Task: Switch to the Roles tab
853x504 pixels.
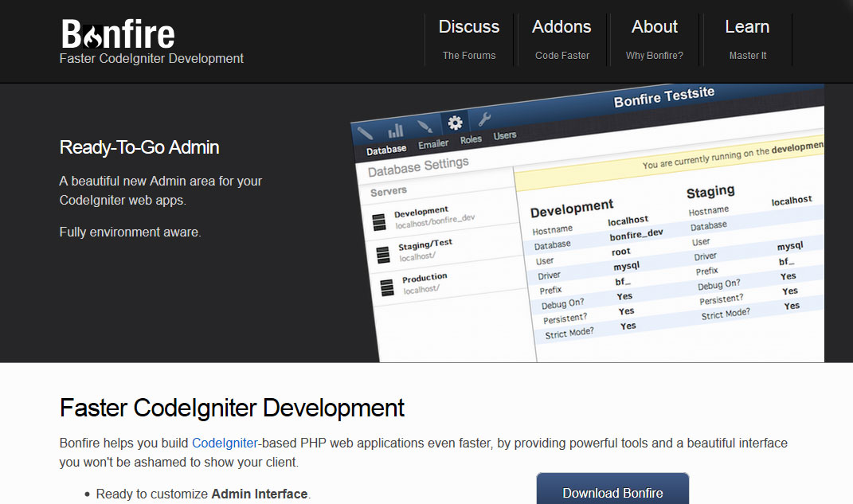Action: (x=471, y=139)
